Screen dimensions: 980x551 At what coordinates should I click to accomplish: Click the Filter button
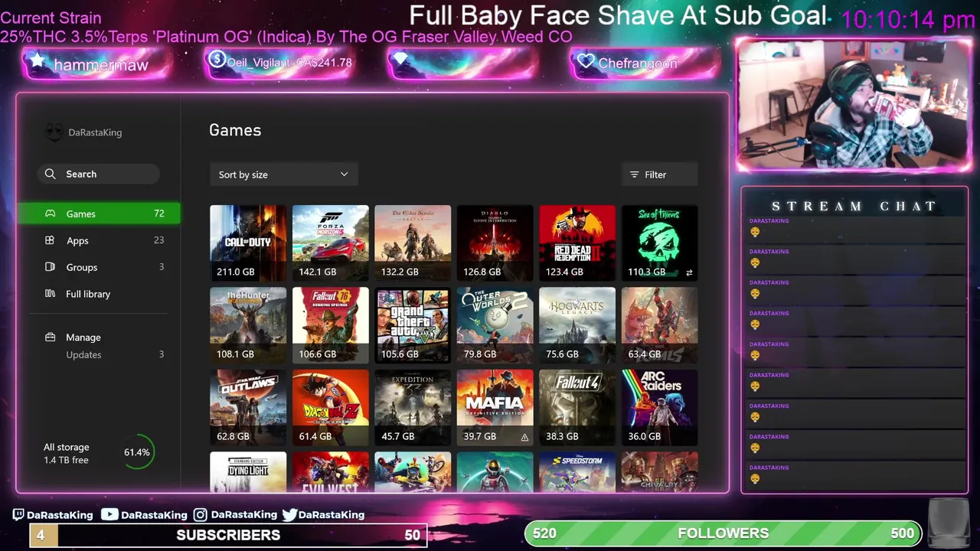pos(659,174)
